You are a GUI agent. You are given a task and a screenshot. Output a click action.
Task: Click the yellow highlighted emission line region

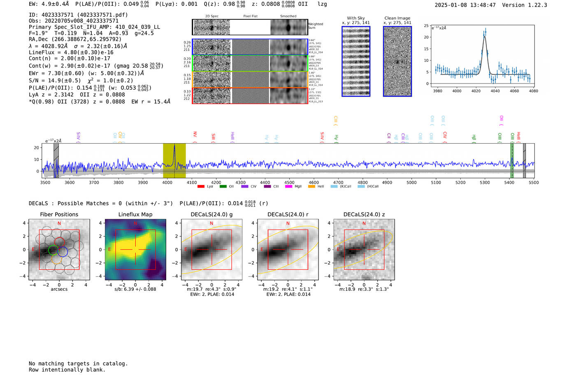(x=174, y=160)
